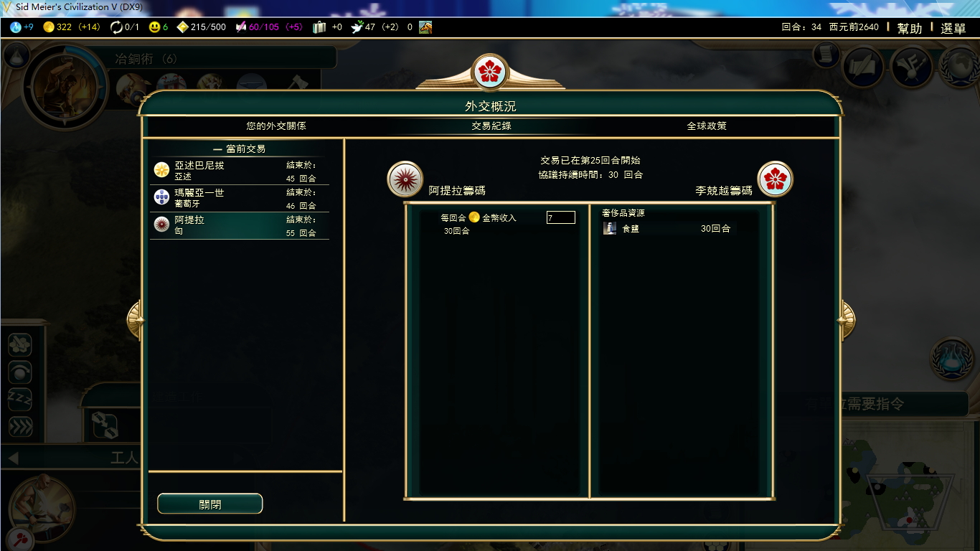980x551 pixels.
Task: Click the faith dove icon in top bar
Action: pos(357,27)
